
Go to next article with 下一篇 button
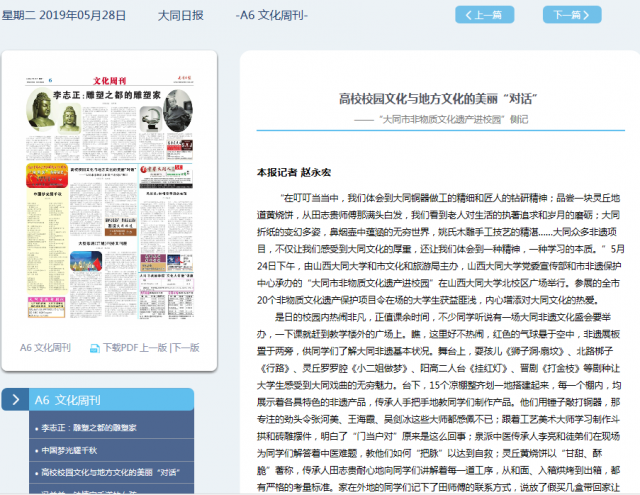coord(572,15)
